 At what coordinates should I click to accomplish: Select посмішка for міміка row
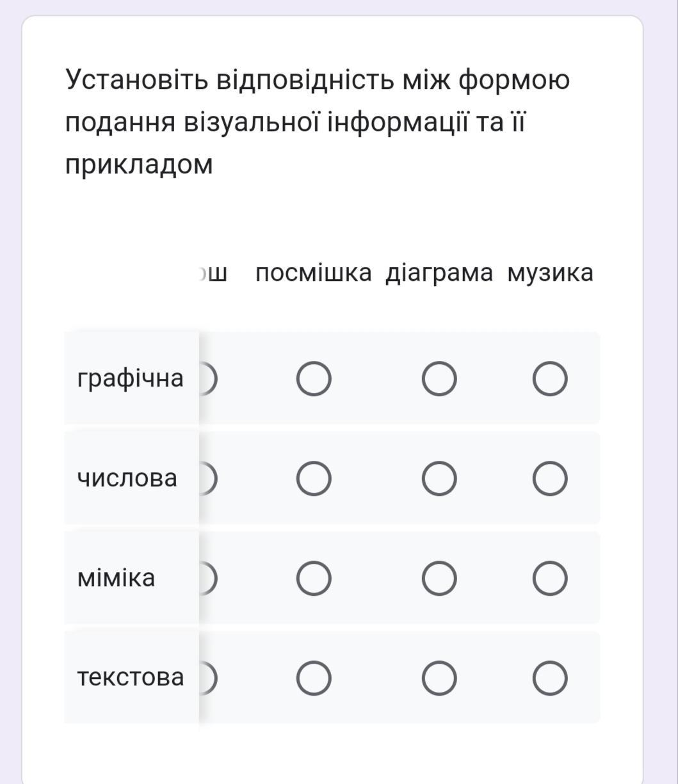pyautogui.click(x=314, y=579)
